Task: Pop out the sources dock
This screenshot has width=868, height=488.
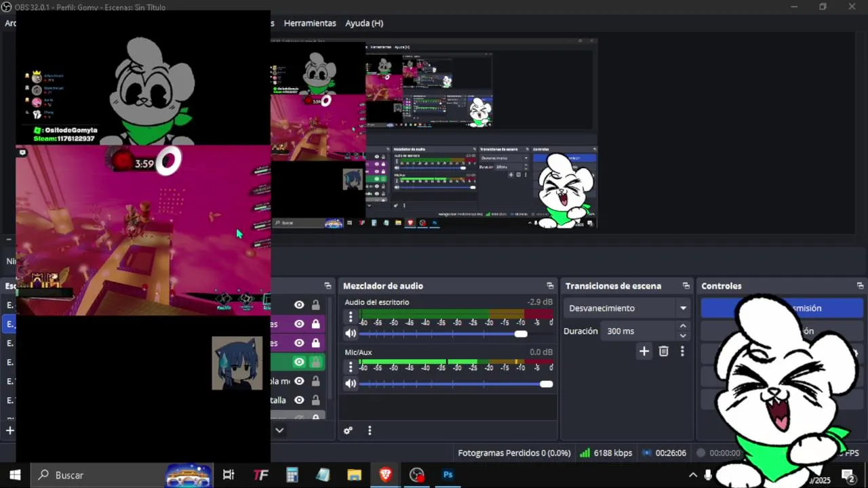Action: point(328,286)
